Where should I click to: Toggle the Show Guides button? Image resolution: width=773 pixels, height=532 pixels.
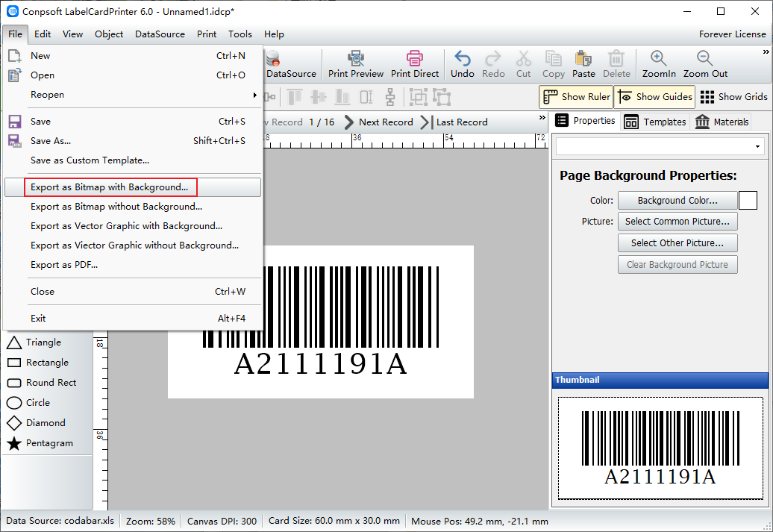coord(654,97)
